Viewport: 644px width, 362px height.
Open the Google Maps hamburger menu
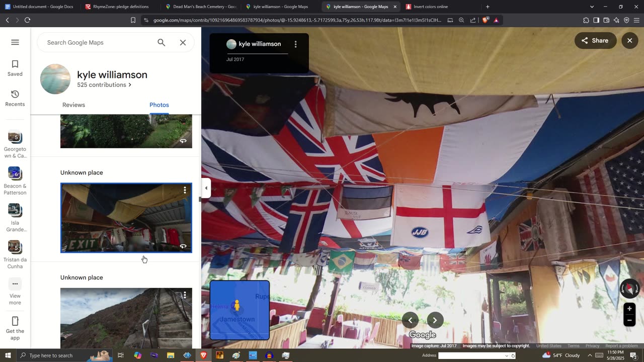15,42
